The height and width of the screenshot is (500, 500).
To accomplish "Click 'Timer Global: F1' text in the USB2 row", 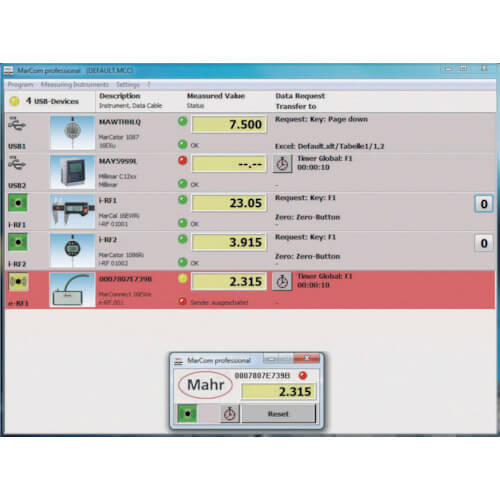I will pos(325,158).
